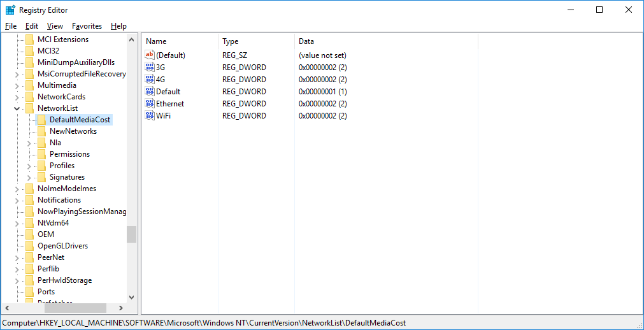644x330 pixels.
Task: Select the NewNetworks key
Action: [x=73, y=131]
